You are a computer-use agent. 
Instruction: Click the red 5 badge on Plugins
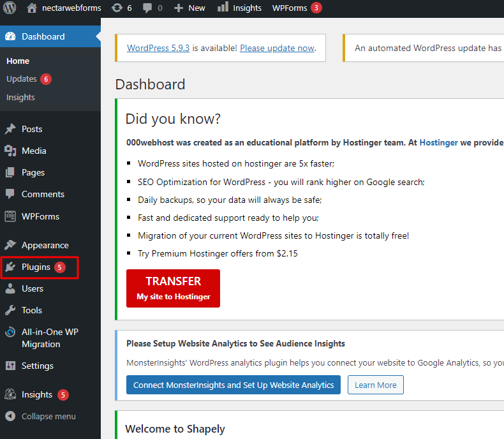60,267
